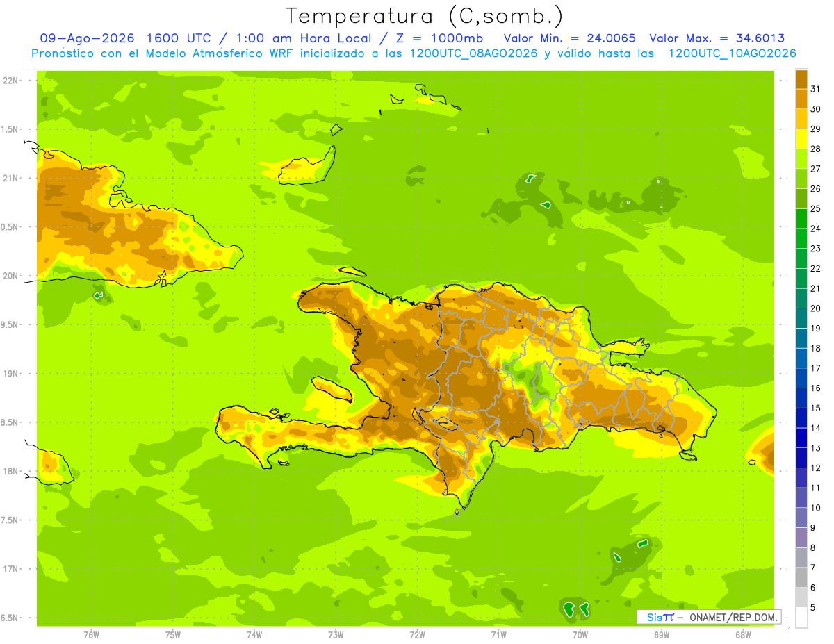Click the "19N" latitude label
The image size is (834, 644).
10,373
